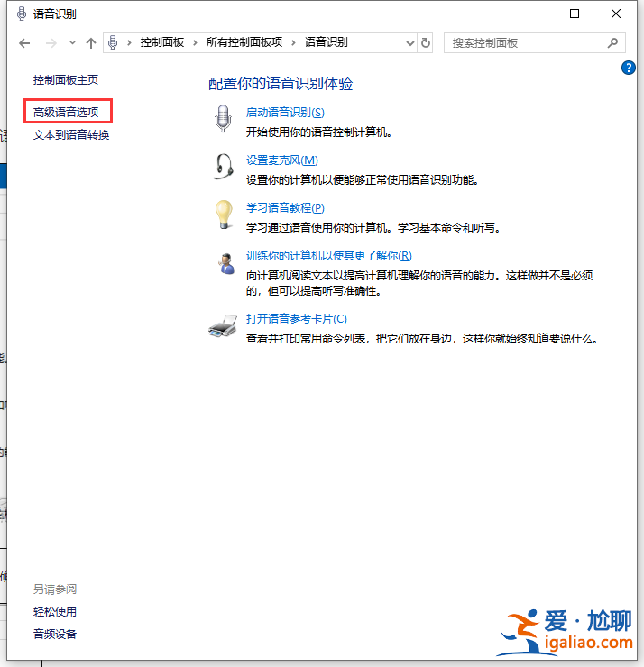The height and width of the screenshot is (667, 644).
Task: Maximize the 语音识别 window
Action: pos(575,14)
